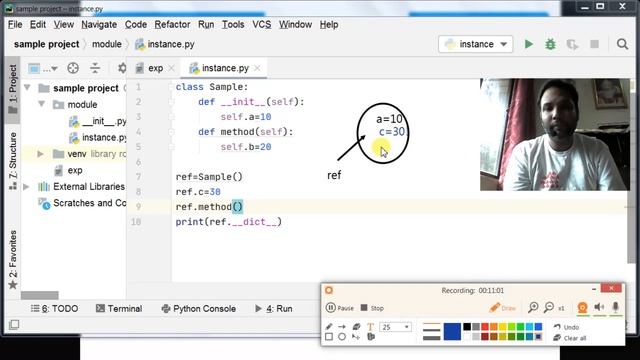Click the tool window toggle in status bar corner
The width and height of the screenshot is (640, 360).
pos(14,325)
